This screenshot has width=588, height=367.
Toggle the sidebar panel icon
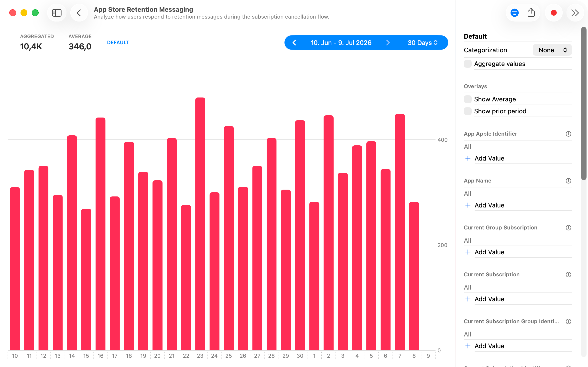point(57,13)
